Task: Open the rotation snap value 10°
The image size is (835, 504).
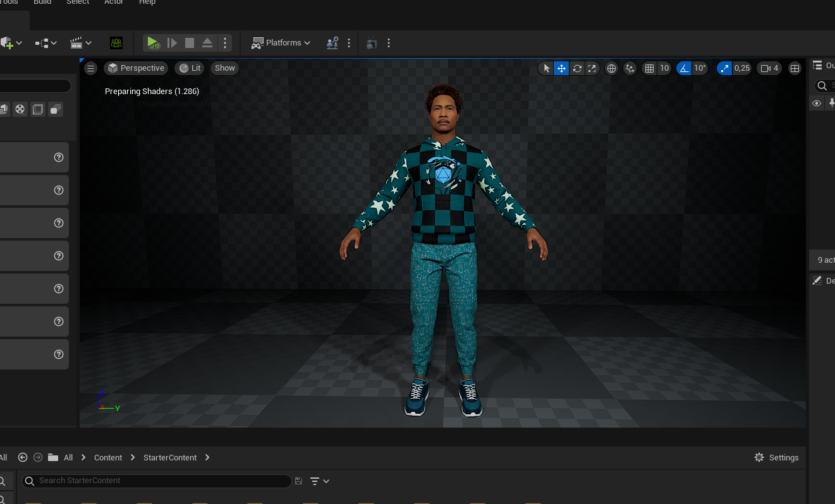Action: [x=700, y=68]
